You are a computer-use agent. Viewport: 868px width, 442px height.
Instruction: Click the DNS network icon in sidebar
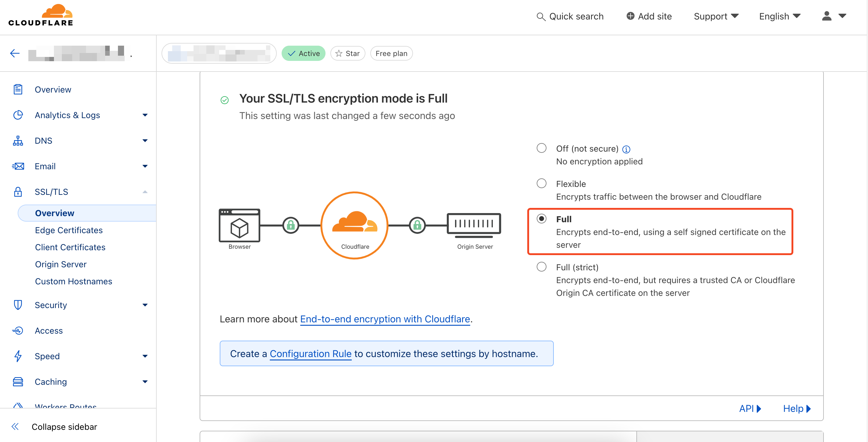coord(18,140)
